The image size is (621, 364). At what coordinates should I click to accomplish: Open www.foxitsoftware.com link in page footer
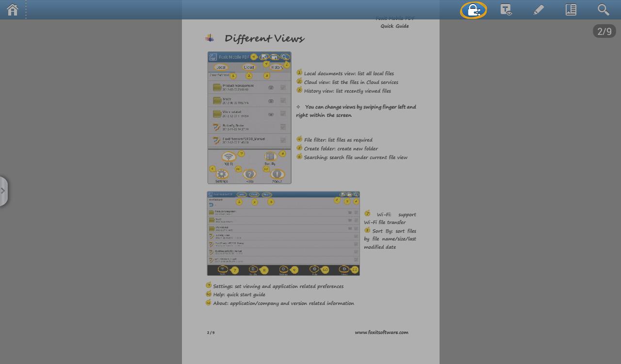click(x=381, y=332)
